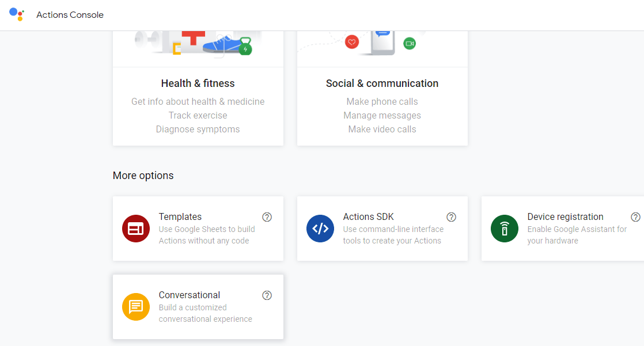The width and height of the screenshot is (644, 346).
Task: Select Get info about health & medicine
Action: coord(198,101)
